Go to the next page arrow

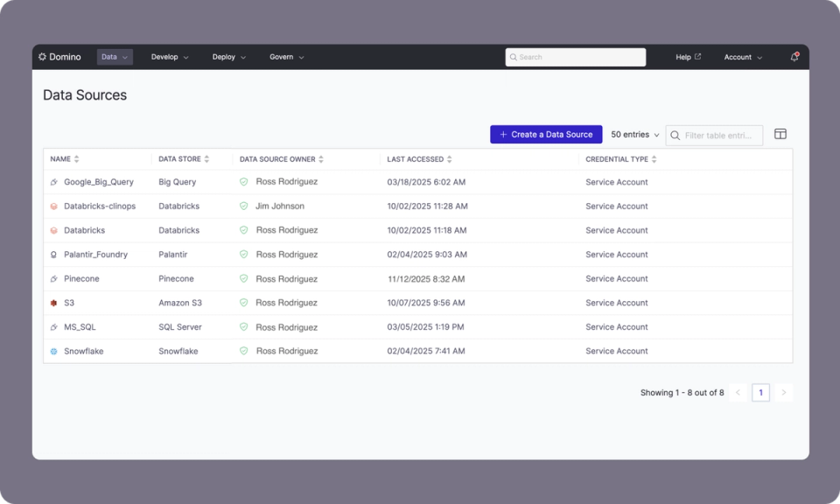click(784, 393)
